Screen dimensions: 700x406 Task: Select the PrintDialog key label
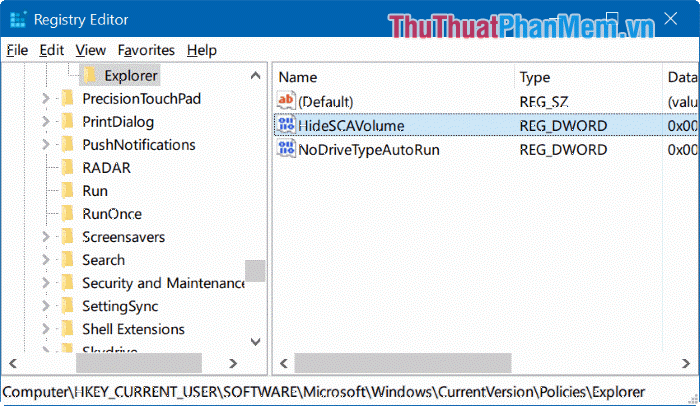click(118, 122)
